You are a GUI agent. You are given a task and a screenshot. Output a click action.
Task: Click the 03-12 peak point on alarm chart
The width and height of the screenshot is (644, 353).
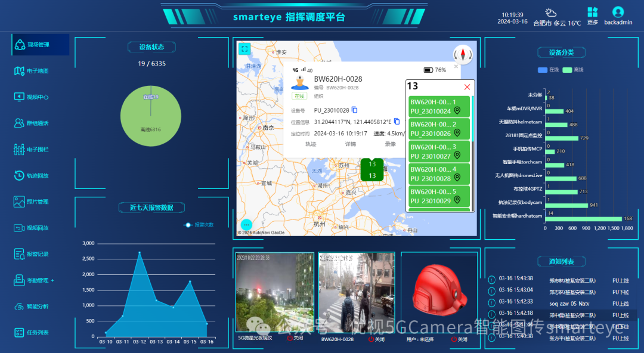pos(139,252)
